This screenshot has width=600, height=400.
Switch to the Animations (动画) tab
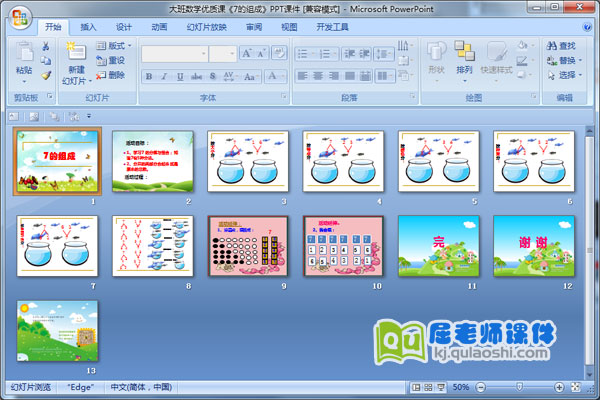(159, 27)
